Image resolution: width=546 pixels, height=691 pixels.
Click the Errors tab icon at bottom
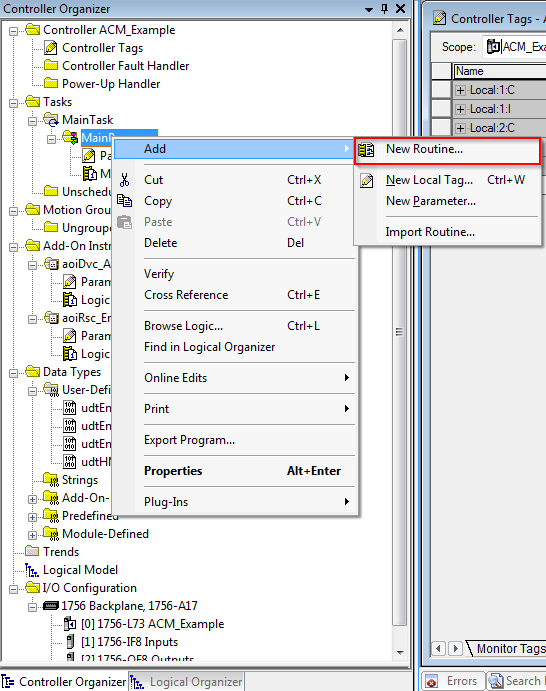click(x=432, y=681)
